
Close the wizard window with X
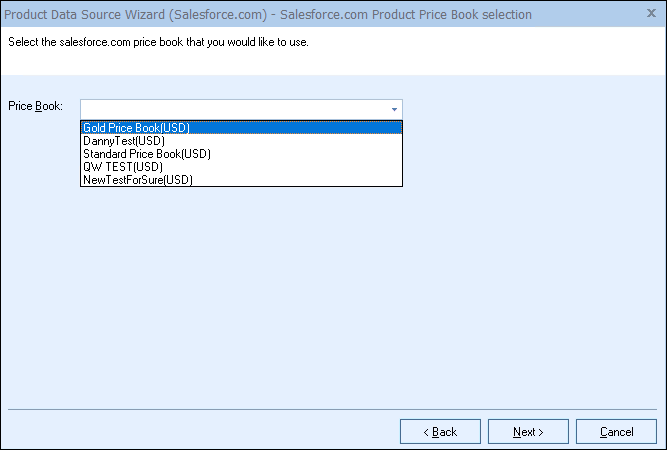pyautogui.click(x=651, y=13)
